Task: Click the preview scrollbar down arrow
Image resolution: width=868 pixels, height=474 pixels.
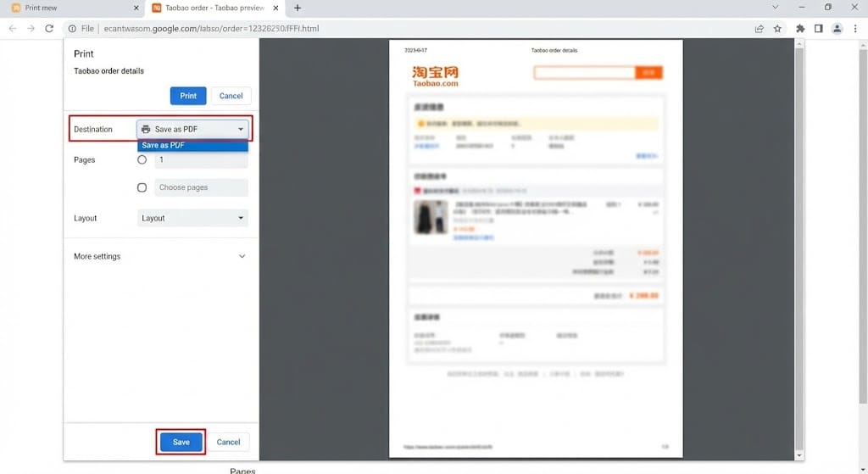Action: point(798,455)
